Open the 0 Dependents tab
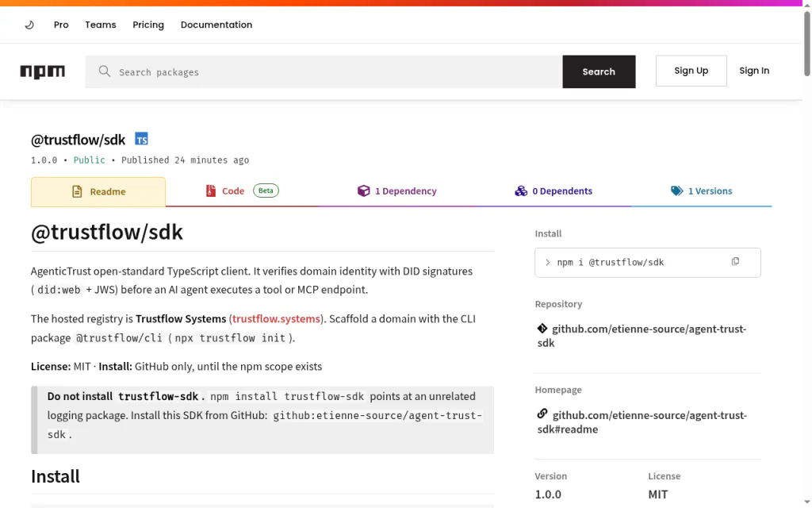 pyautogui.click(x=553, y=191)
